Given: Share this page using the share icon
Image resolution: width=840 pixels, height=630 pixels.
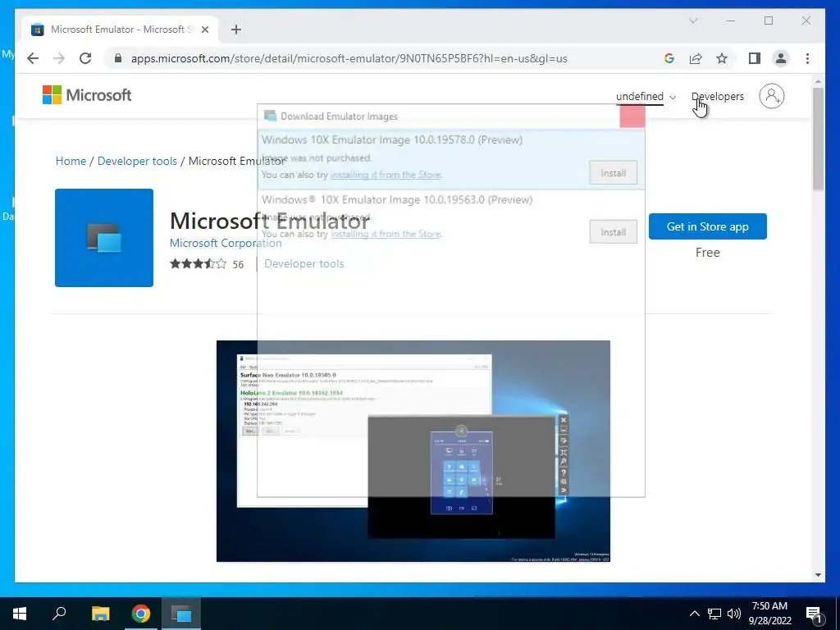Looking at the screenshot, I should (696, 58).
